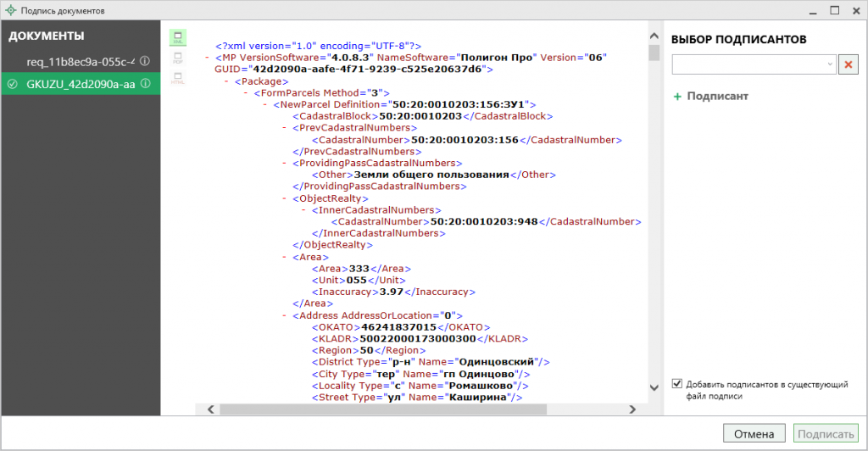Image resolution: width=868 pixels, height=451 pixels.
Task: Click the City name 'гп Одинцово'
Action: (479, 375)
